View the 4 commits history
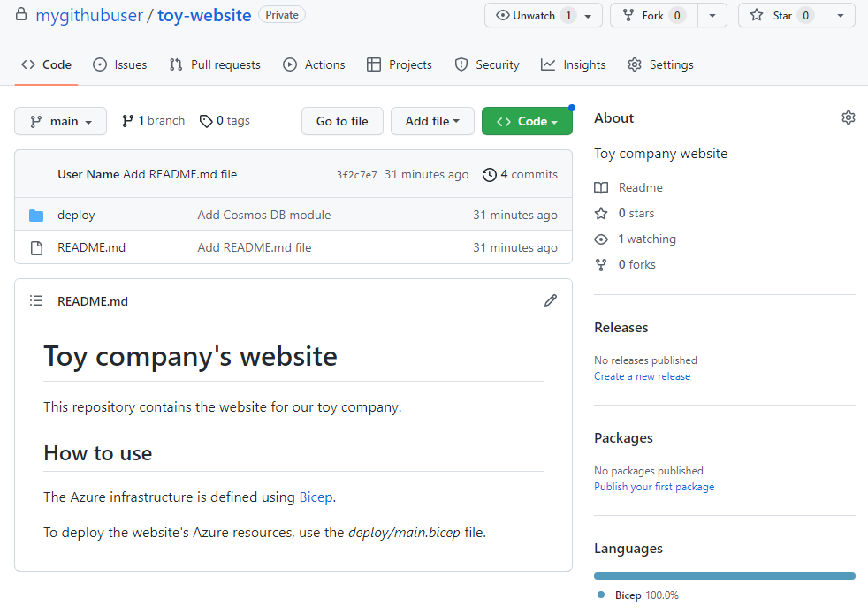This screenshot has width=868, height=614. 521,175
